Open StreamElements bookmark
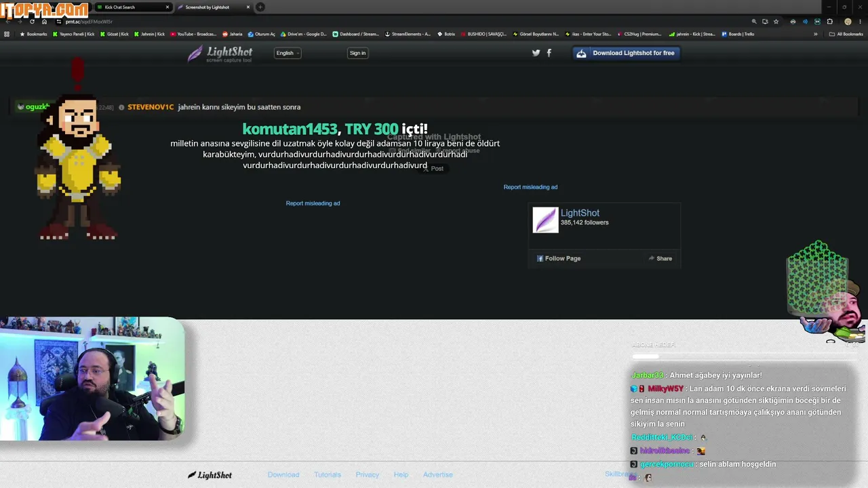868x488 pixels. click(x=408, y=34)
